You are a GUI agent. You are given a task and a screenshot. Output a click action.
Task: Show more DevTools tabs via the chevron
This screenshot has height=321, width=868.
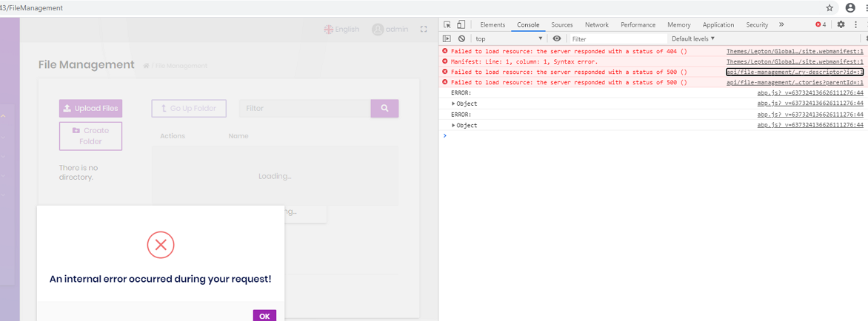click(x=781, y=24)
